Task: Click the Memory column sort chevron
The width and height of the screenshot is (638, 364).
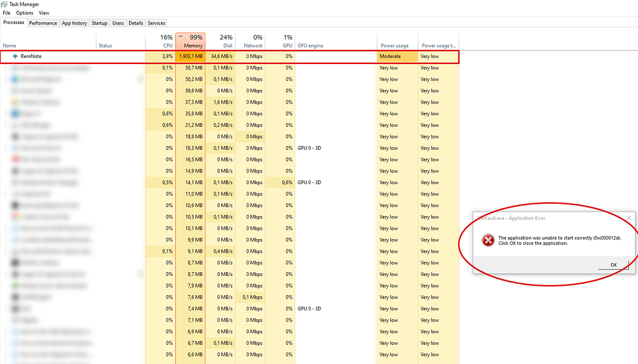Action: point(181,36)
